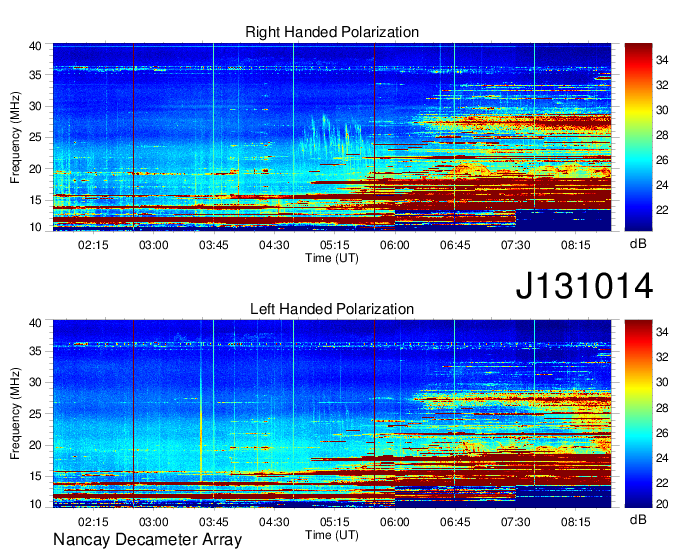Click the 34 value on Left Handed color bar
680x552 pixels.
[x=662, y=332]
